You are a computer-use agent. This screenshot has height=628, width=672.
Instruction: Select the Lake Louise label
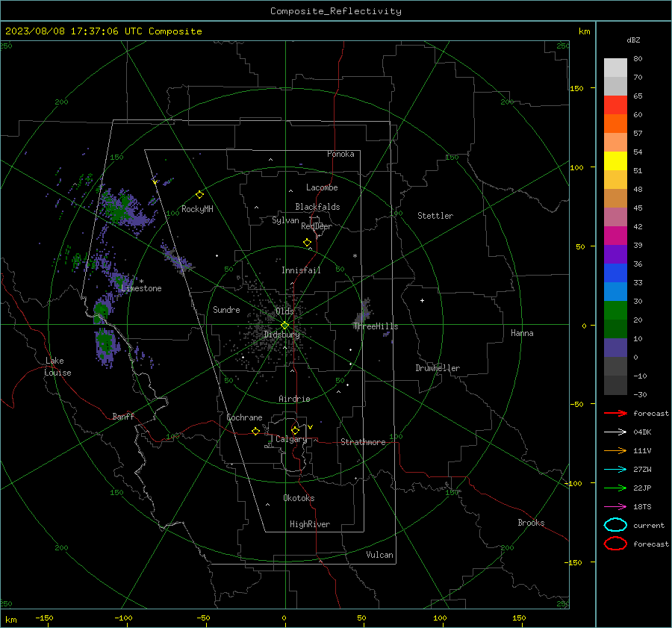point(57,367)
